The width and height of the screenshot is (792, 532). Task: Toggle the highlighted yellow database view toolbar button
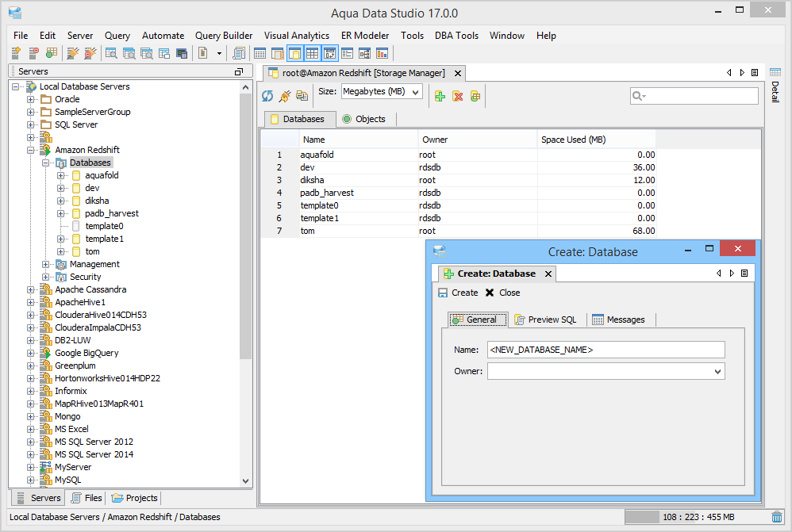click(x=295, y=53)
